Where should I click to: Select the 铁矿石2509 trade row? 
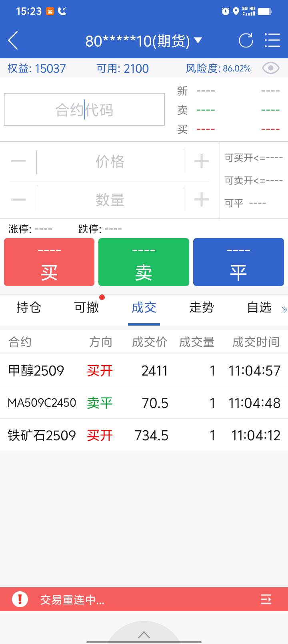[144, 435]
